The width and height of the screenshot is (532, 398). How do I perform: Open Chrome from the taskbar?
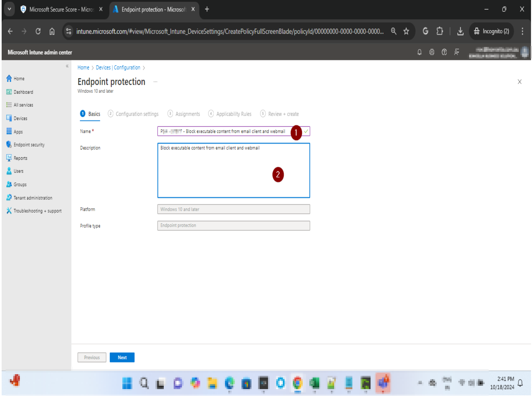(297, 383)
